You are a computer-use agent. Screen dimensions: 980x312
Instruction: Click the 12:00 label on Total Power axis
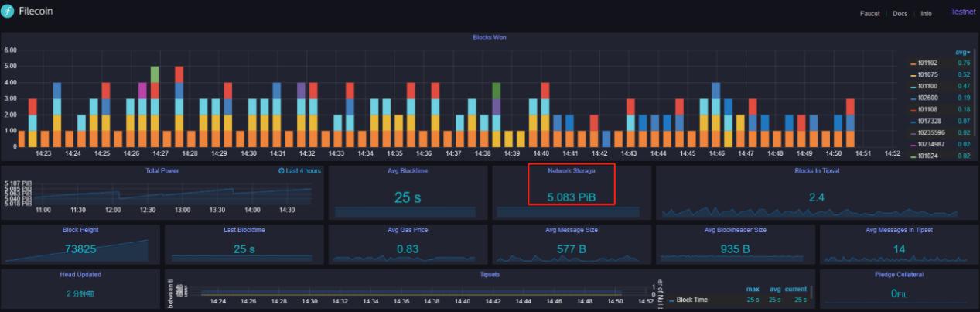tap(114, 210)
